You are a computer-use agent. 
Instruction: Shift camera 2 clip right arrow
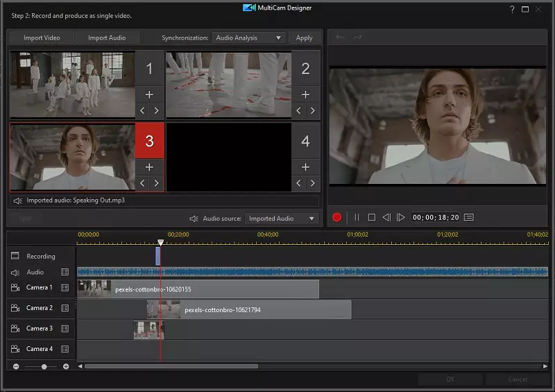click(x=313, y=110)
